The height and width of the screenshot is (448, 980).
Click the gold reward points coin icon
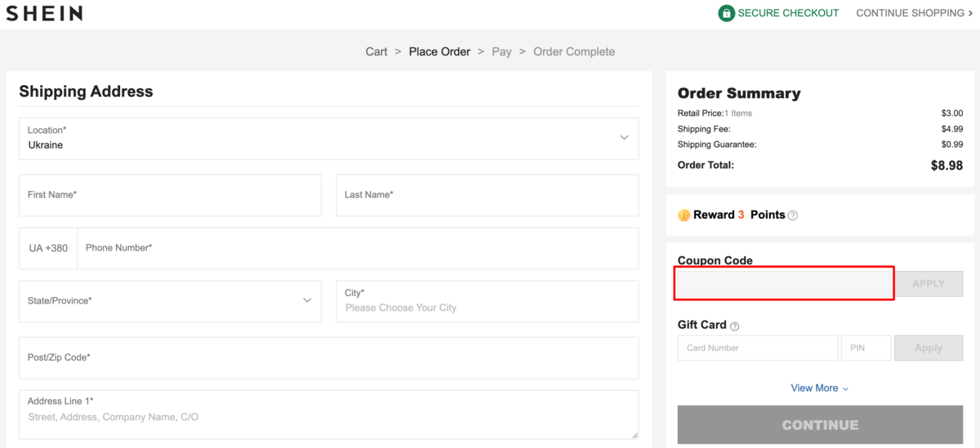(684, 215)
